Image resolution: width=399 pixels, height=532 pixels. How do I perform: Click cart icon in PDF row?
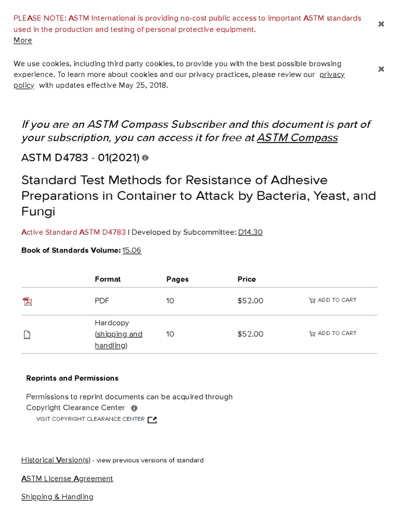[x=312, y=300]
